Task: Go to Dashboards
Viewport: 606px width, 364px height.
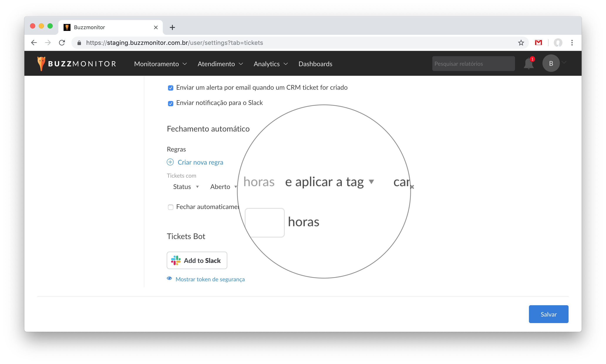Action: coord(315,64)
